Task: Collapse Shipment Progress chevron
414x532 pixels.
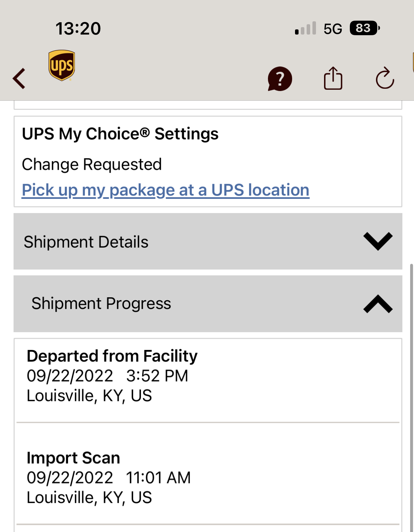Action: pos(378,304)
